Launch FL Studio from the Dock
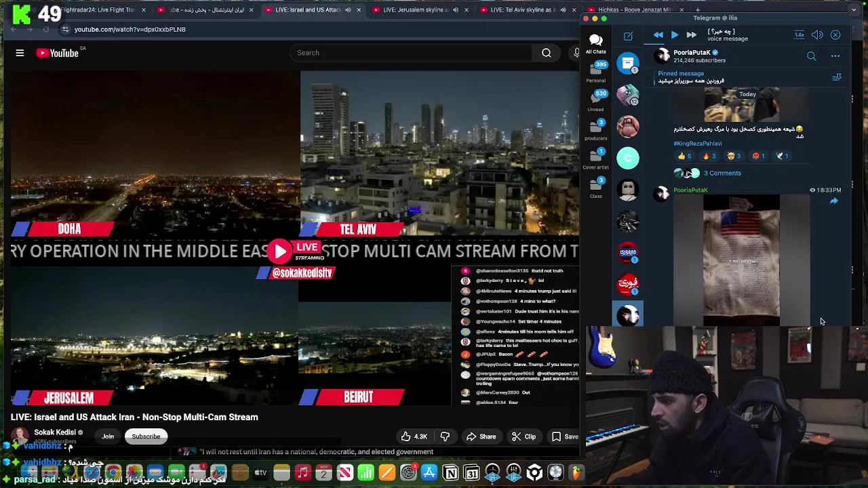This screenshot has width=868, height=488. (576, 472)
